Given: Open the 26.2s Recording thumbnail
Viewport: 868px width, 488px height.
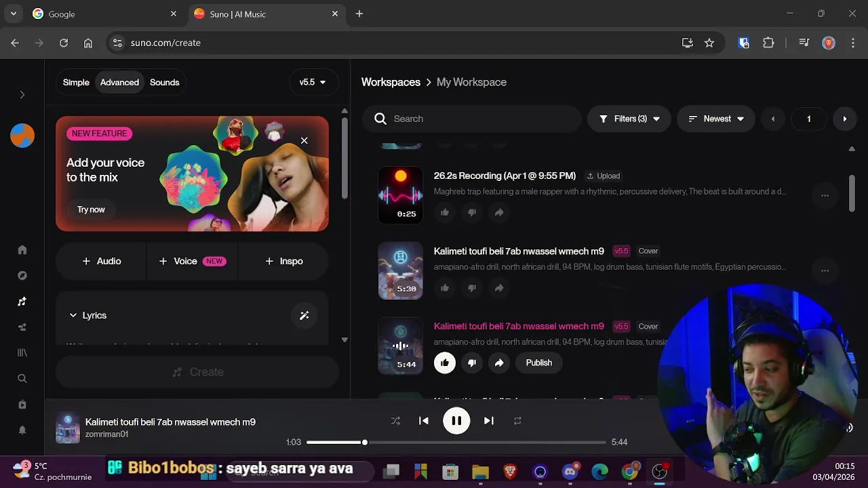Looking at the screenshot, I should [x=400, y=195].
